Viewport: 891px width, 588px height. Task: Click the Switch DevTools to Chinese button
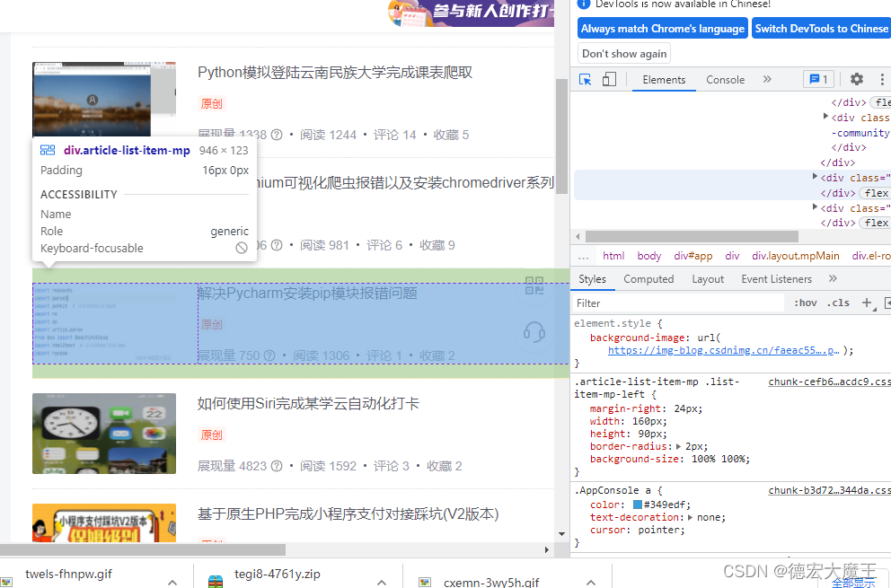(821, 28)
